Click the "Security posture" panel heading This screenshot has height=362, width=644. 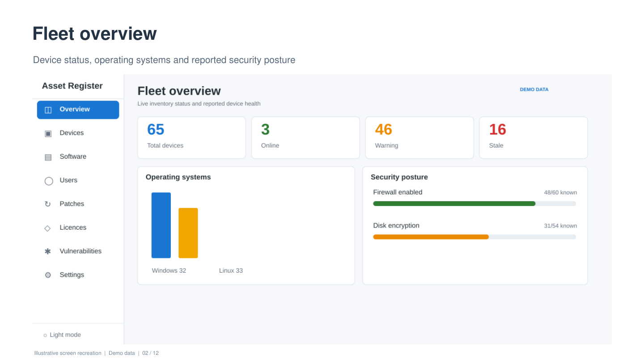pos(399,177)
